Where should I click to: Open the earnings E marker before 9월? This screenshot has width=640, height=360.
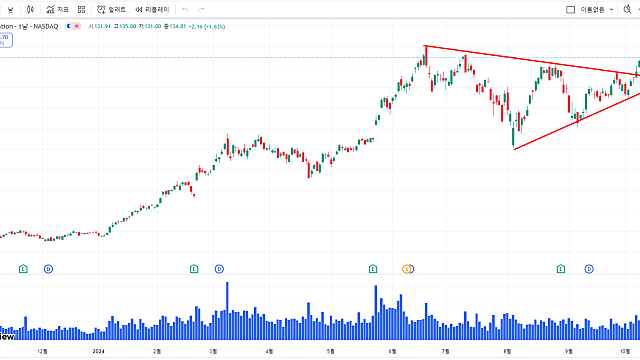561,269
